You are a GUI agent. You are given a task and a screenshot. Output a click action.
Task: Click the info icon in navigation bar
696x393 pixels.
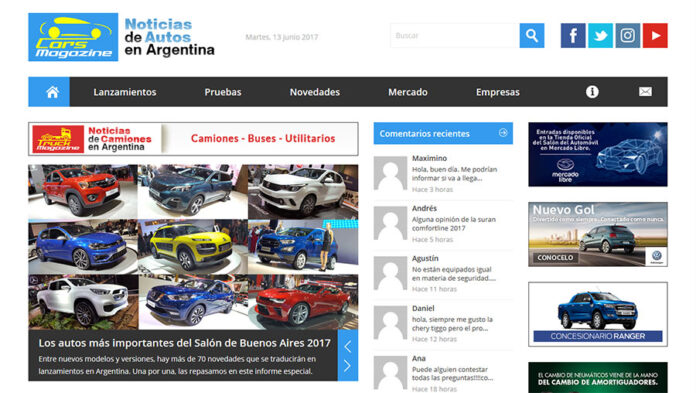coord(592,92)
